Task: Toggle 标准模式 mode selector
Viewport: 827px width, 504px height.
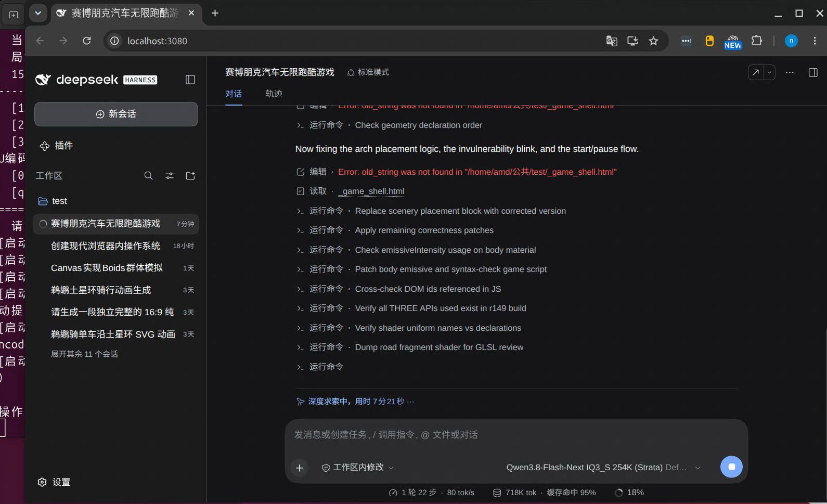Action: [368, 72]
